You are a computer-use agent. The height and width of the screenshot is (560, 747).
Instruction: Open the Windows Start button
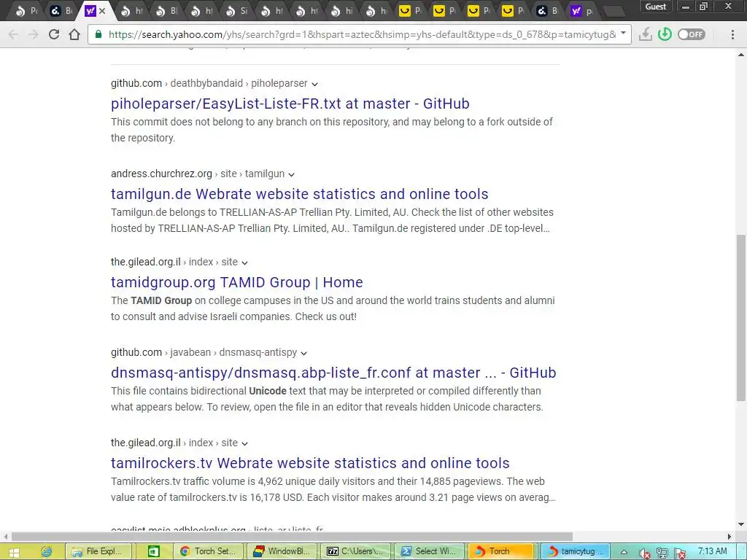click(14, 552)
